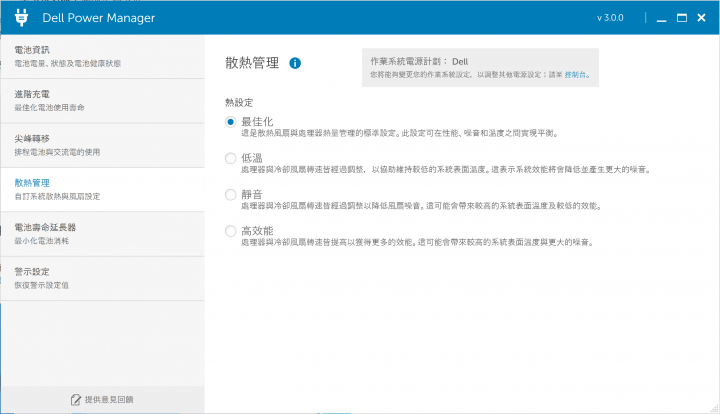This screenshot has width=720, height=414.
Task: Click the 高效能 option label
Action: 257,231
